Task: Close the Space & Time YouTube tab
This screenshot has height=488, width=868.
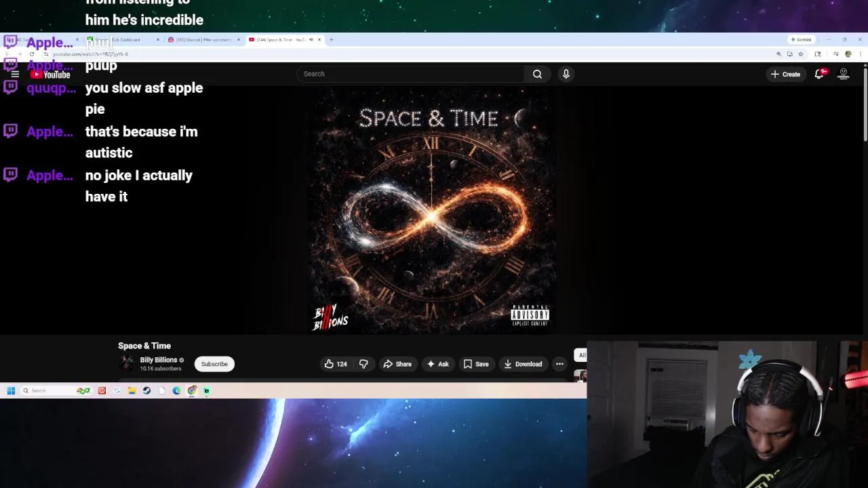Action: pyautogui.click(x=319, y=39)
